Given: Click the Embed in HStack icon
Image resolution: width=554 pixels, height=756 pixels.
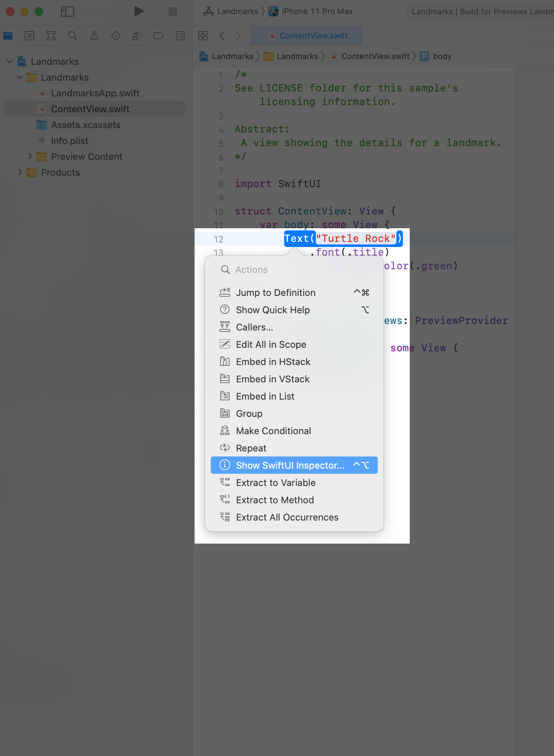Looking at the screenshot, I should click(225, 361).
